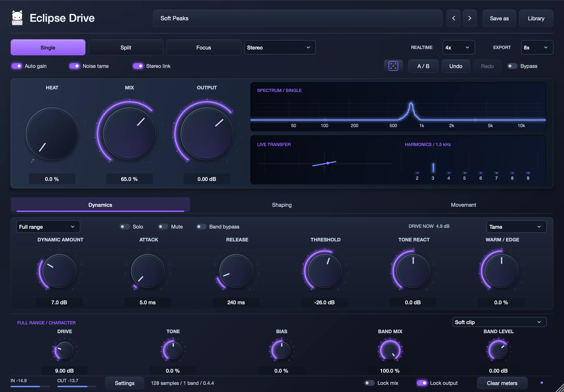Open the Soft clip character dropdown
The height and width of the screenshot is (392, 564).
pyautogui.click(x=499, y=322)
